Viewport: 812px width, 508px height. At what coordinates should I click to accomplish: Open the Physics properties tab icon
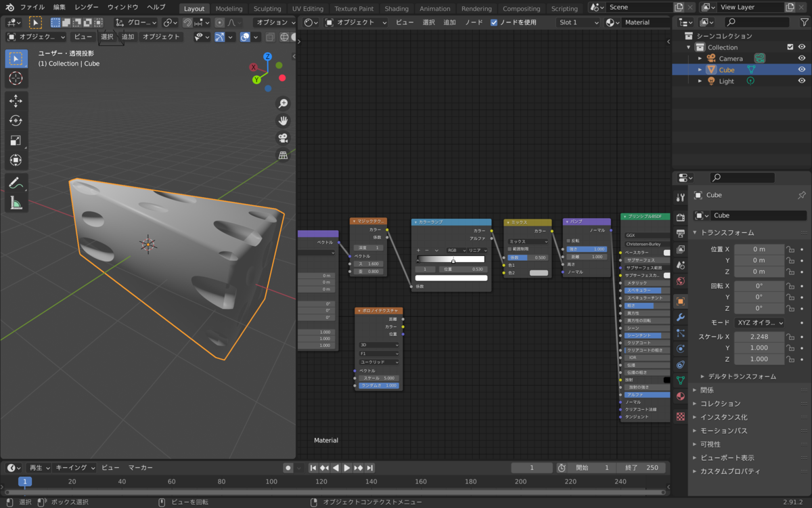click(x=681, y=349)
